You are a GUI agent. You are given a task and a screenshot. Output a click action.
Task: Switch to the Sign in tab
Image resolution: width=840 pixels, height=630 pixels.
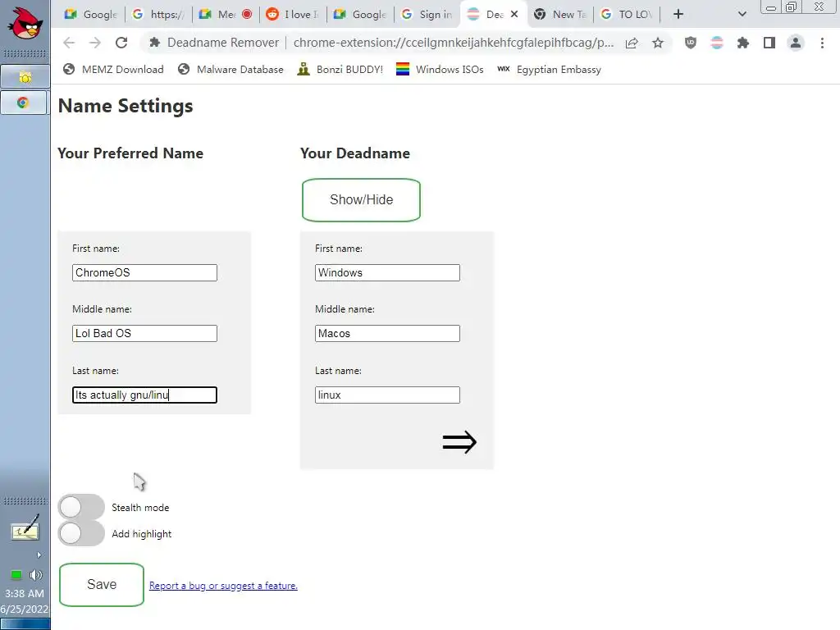coord(427,15)
